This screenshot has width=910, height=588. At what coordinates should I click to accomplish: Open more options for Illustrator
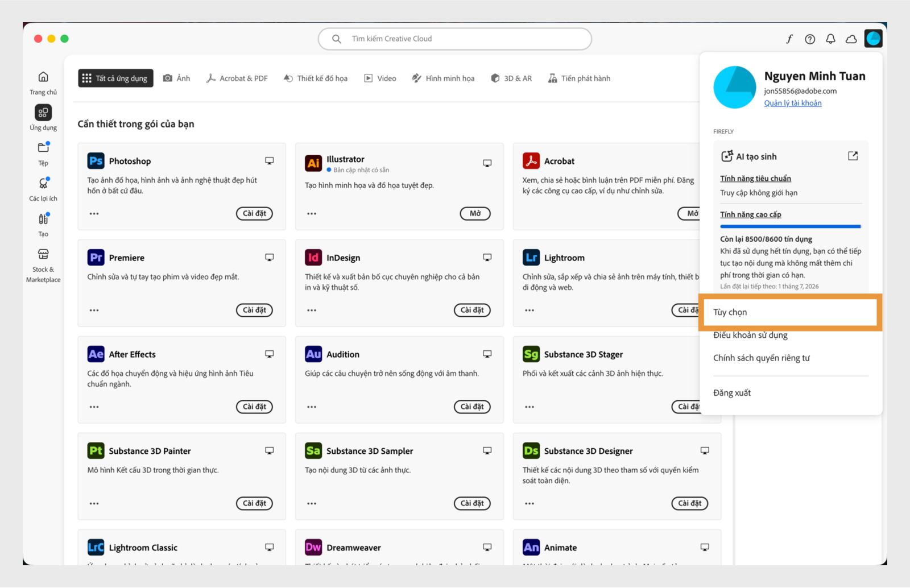pyautogui.click(x=312, y=214)
